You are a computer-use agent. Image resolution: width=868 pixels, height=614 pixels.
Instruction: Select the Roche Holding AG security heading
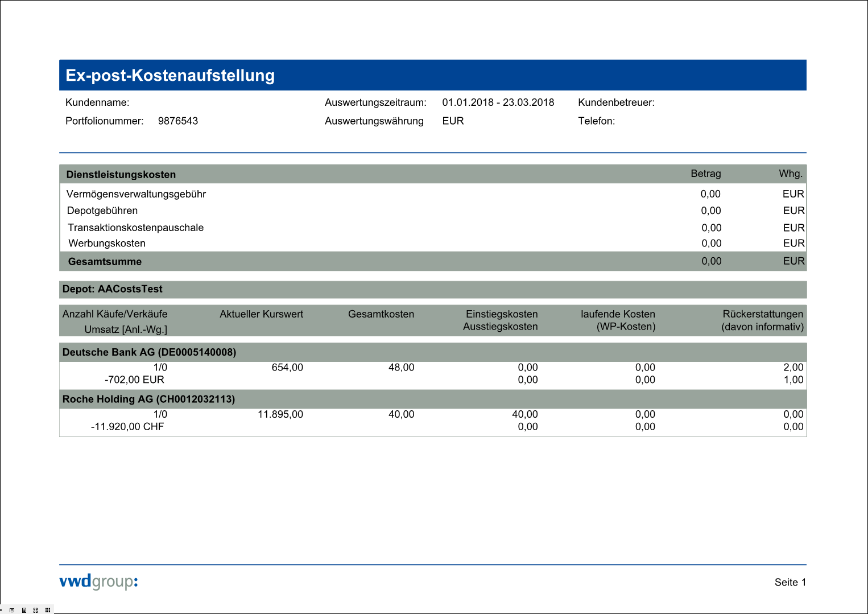tap(148, 399)
